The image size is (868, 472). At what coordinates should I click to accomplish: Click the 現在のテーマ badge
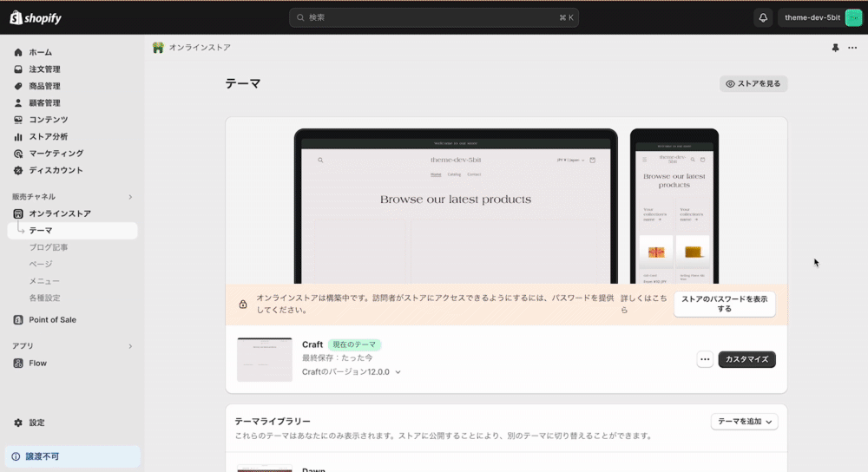click(x=354, y=344)
